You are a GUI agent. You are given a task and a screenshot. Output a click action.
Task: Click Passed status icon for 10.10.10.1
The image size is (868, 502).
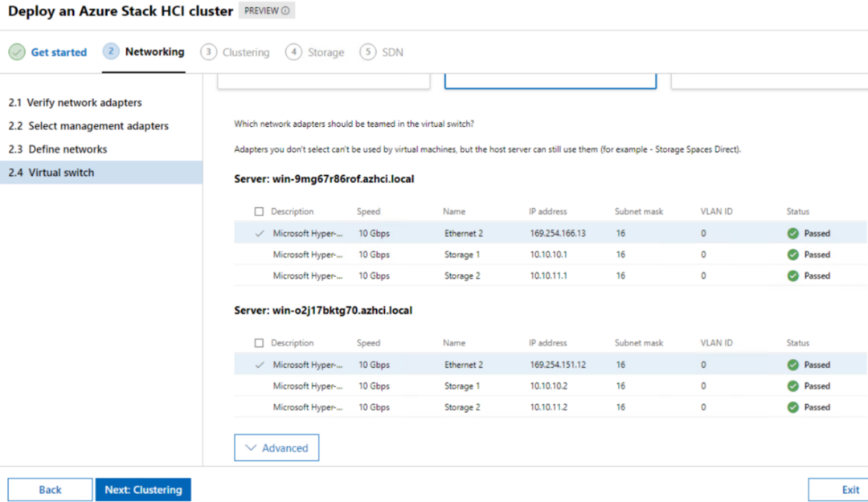792,255
